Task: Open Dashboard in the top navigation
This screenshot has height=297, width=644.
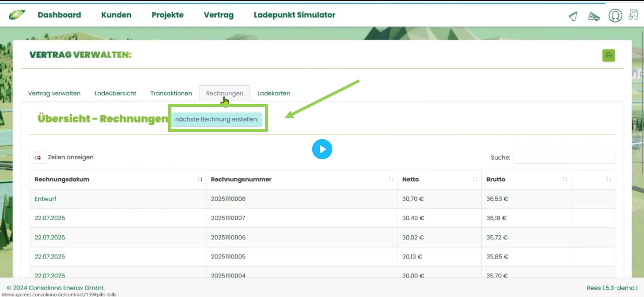Action: point(59,15)
